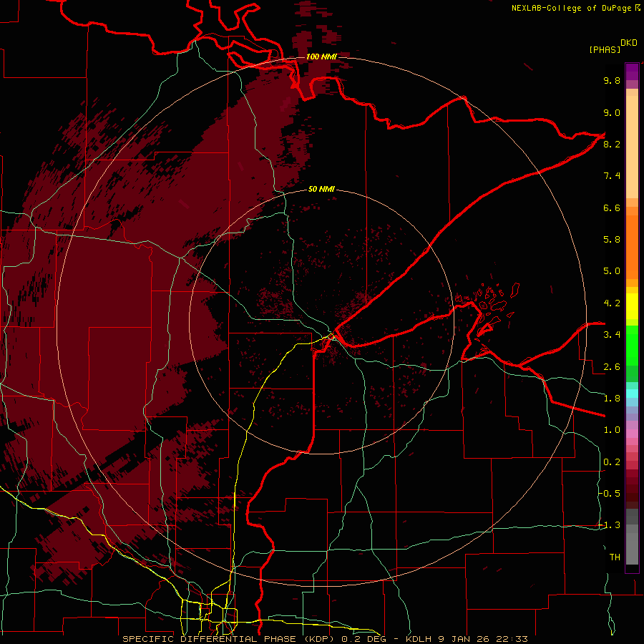The height and width of the screenshot is (644, 644).
Task: Click the 4.2 scale value
Action: 612,303
